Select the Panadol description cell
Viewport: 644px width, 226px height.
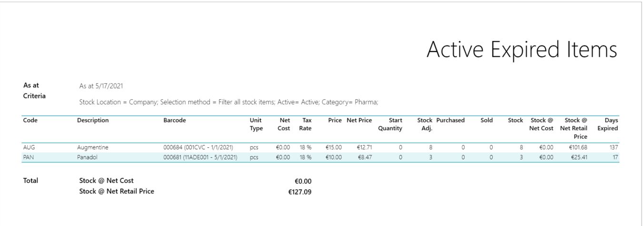pos(87,157)
